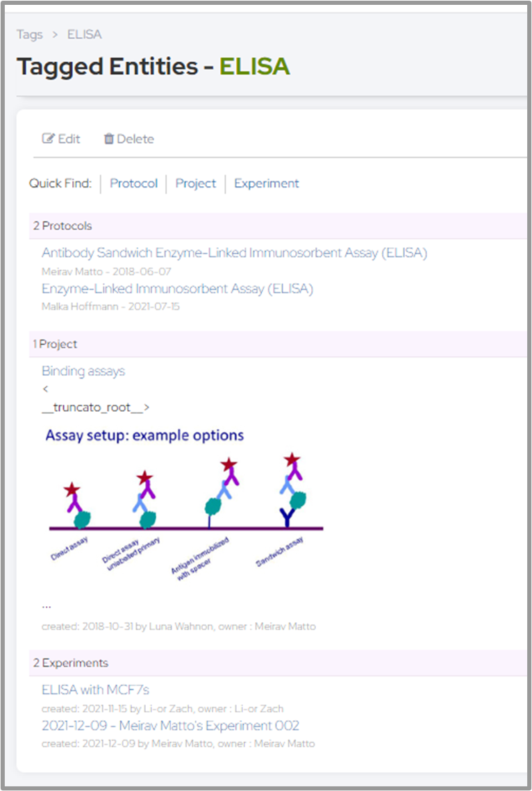
Task: Click the pencil Edit icon
Action: [49, 139]
